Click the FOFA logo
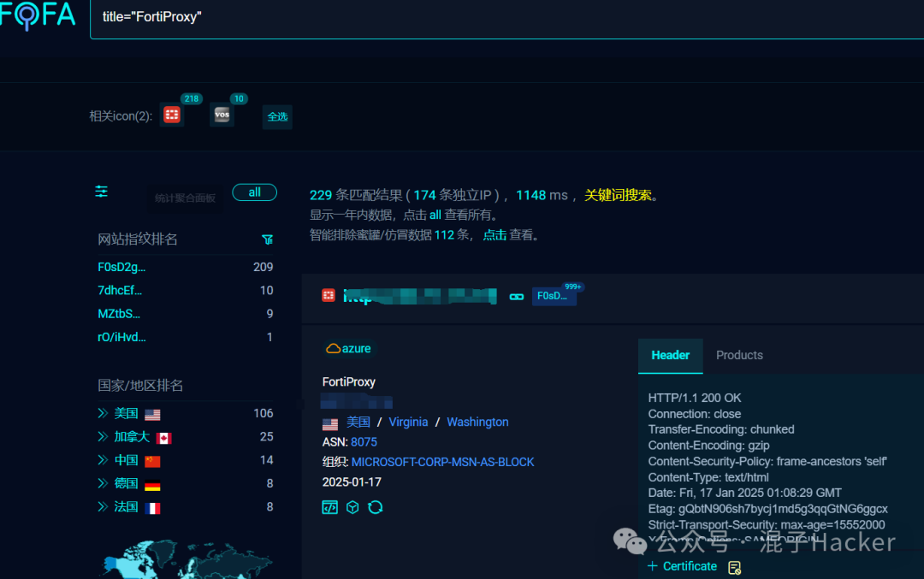Image resolution: width=924 pixels, height=579 pixels. (38, 15)
